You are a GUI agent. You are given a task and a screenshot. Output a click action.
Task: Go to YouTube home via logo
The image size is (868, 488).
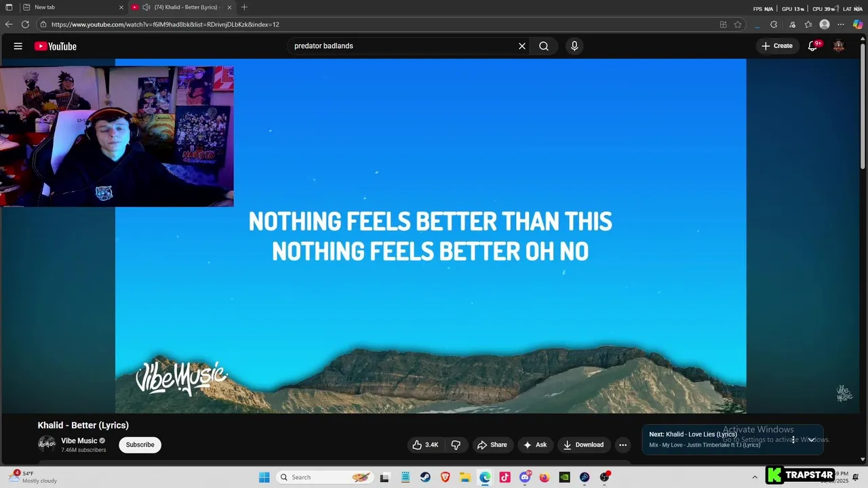[x=56, y=46]
